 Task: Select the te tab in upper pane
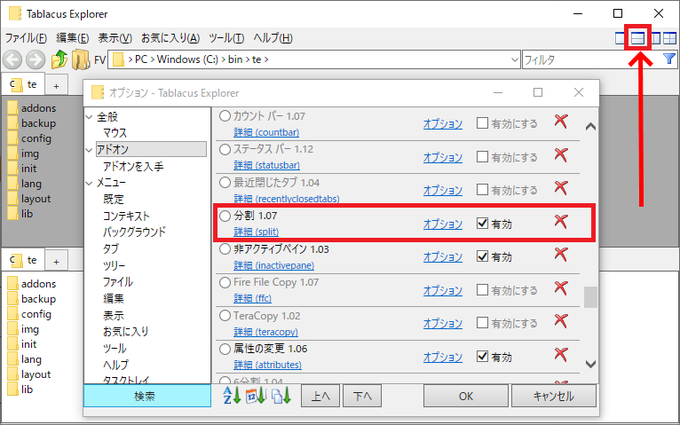point(23,84)
